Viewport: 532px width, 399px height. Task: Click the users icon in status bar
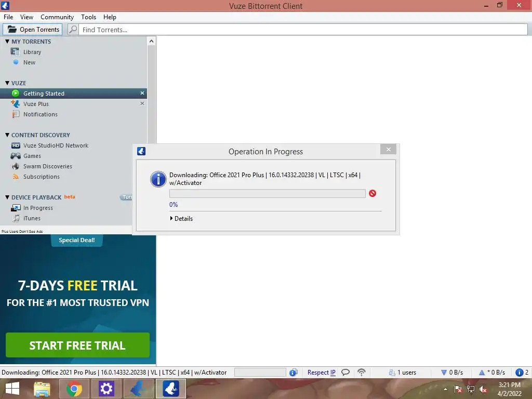pyautogui.click(x=392, y=373)
